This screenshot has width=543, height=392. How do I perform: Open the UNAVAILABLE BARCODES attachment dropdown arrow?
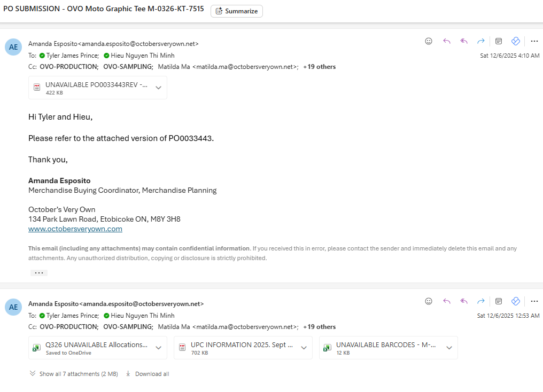point(449,348)
